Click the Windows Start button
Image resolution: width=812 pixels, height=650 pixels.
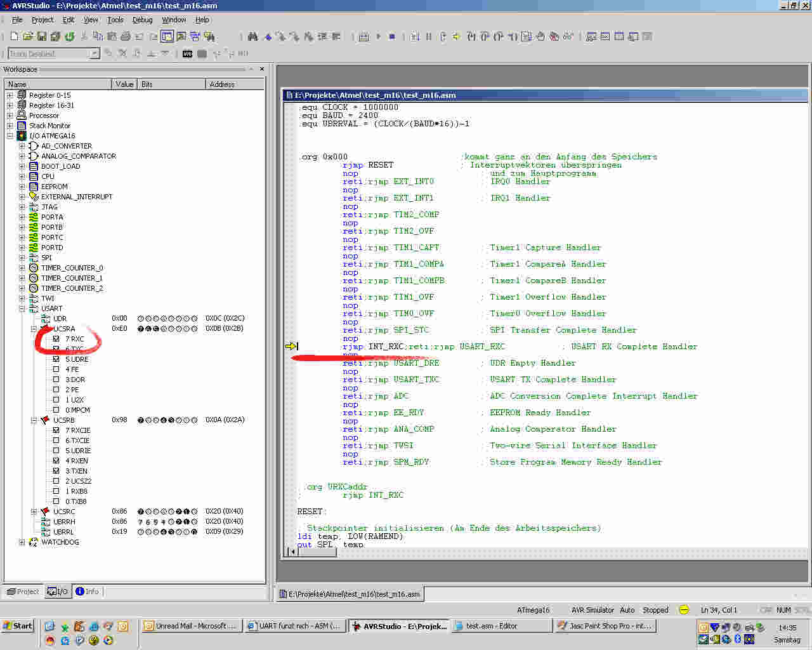click(x=18, y=626)
